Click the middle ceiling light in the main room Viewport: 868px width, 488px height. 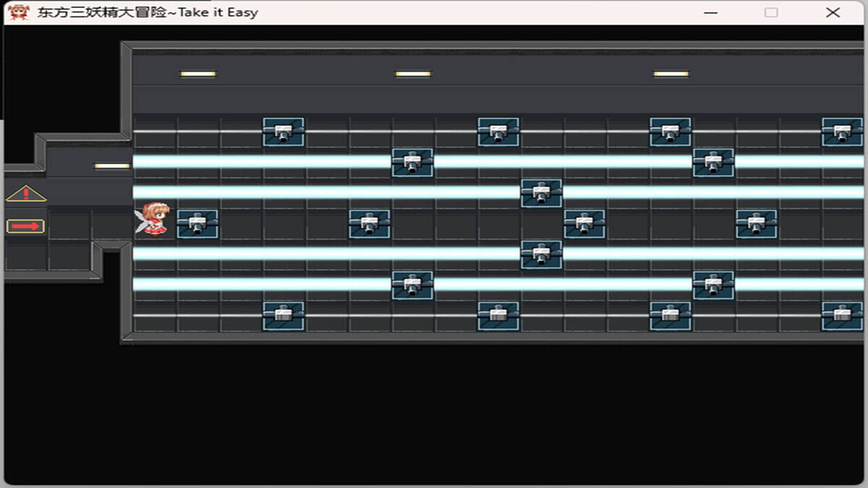pos(413,74)
